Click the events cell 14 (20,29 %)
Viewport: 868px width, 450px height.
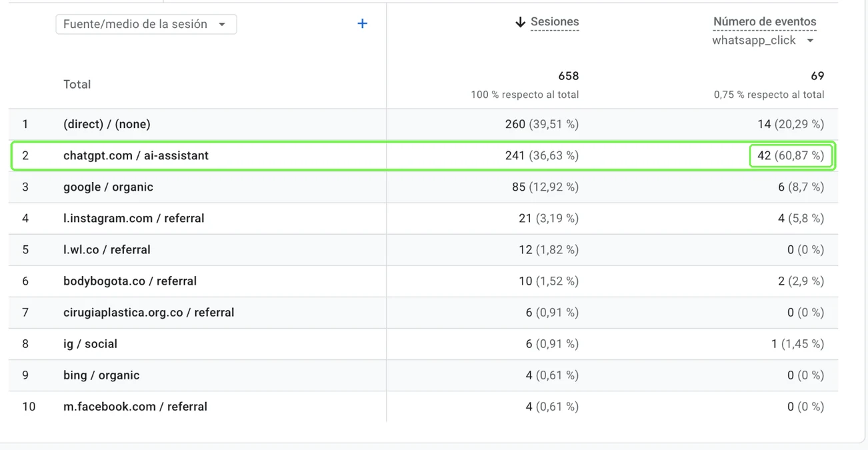pos(791,124)
